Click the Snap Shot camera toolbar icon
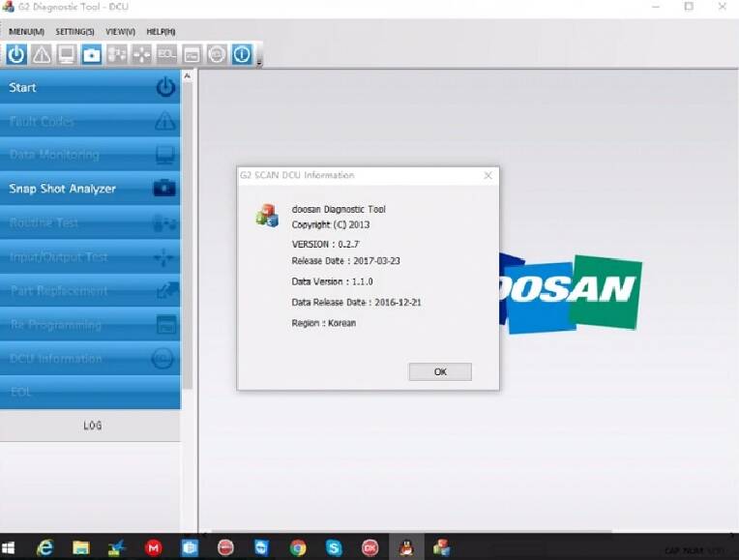 click(92, 55)
